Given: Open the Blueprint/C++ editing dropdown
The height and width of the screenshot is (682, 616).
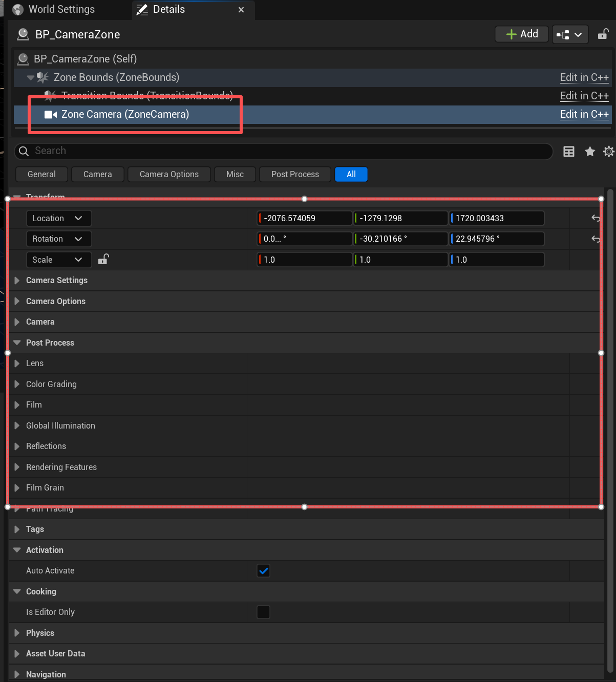Looking at the screenshot, I should (x=570, y=34).
